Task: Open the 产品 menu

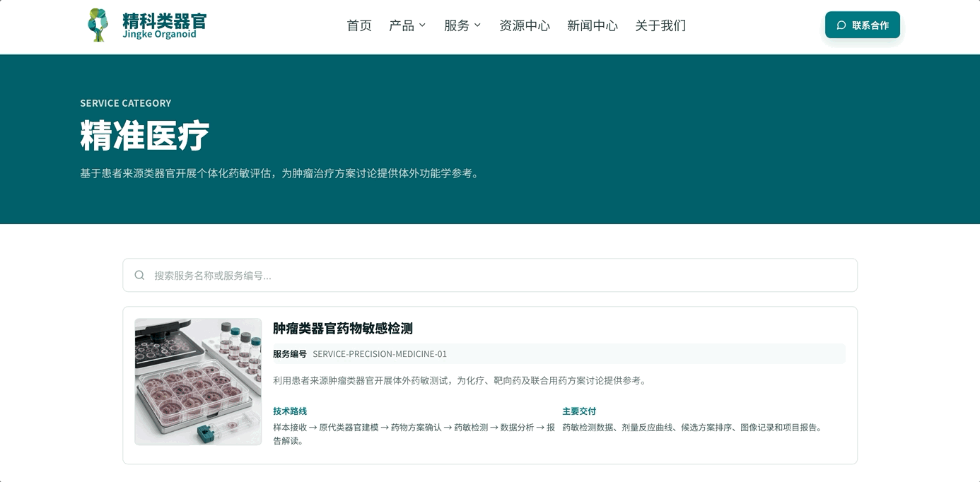Action: tap(407, 25)
